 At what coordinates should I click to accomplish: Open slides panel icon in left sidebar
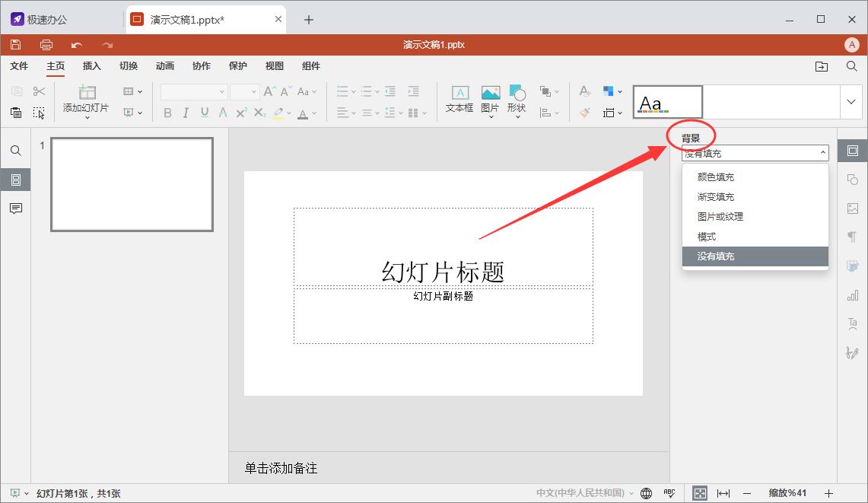pos(16,180)
